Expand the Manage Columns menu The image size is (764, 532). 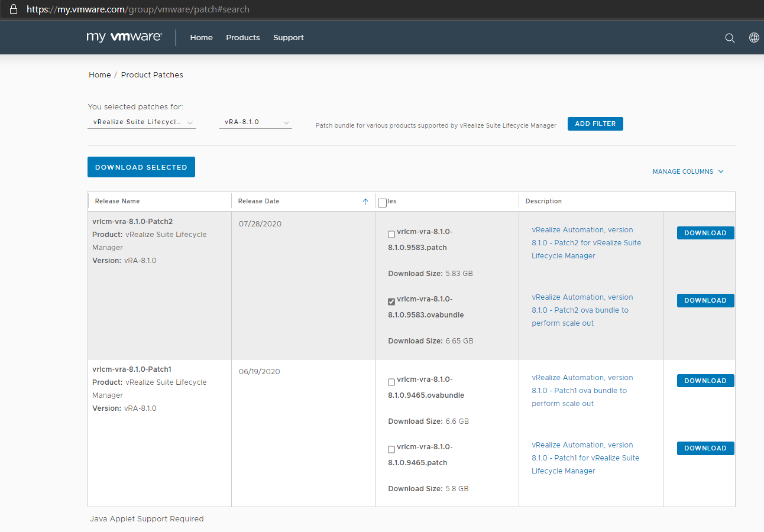[x=688, y=171]
